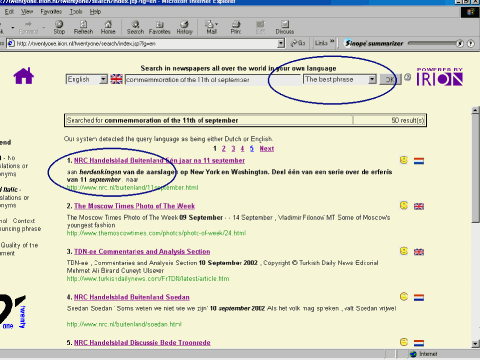Open the View menu

pos(27,12)
